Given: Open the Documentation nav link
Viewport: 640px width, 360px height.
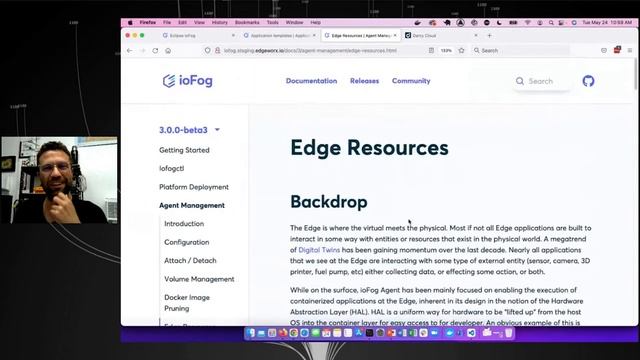Looking at the screenshot, I should point(311,81).
